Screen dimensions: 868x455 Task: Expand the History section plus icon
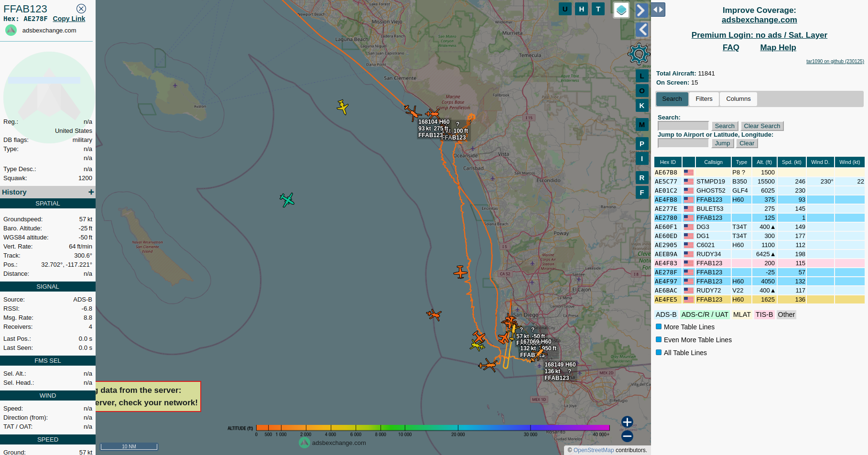(x=91, y=192)
